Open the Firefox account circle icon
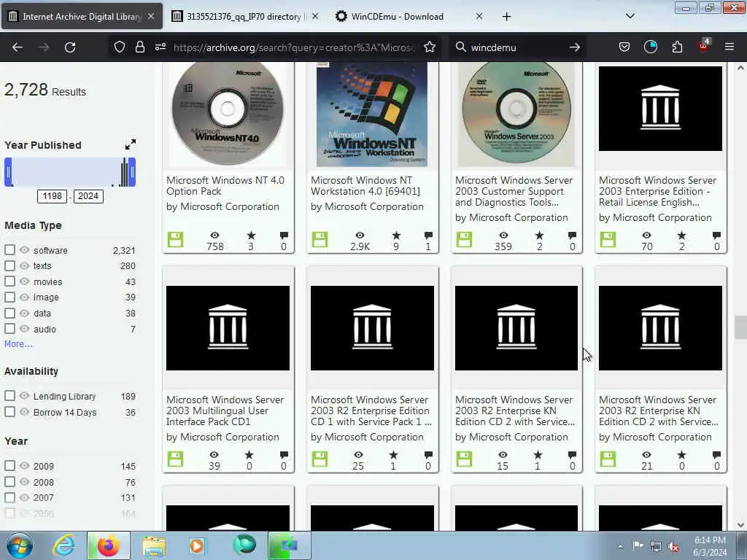This screenshot has height=560, width=747. point(650,47)
